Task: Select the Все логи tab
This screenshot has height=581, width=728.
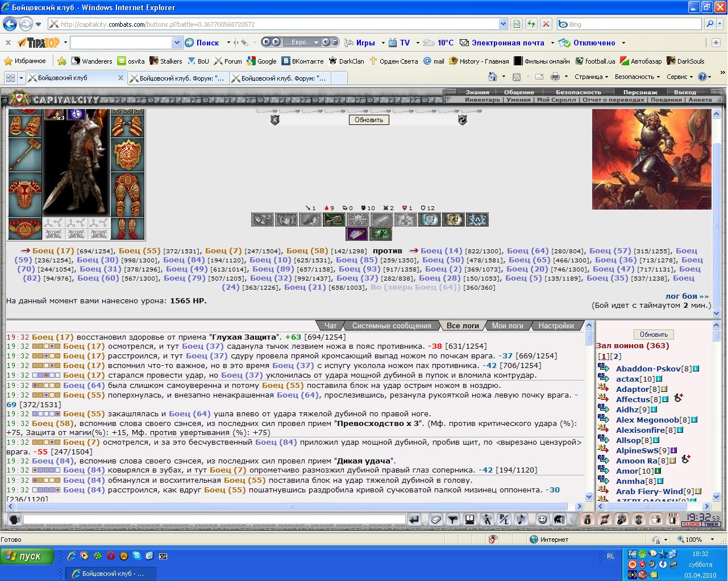Action: coord(463,325)
